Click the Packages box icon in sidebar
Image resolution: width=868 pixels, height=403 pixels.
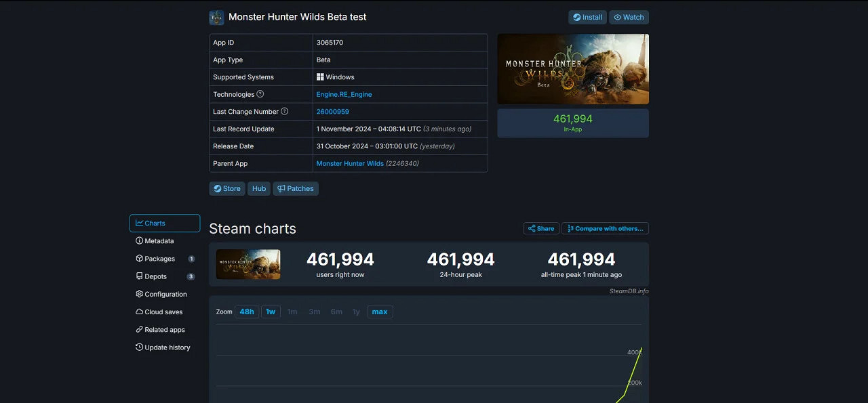coord(139,258)
